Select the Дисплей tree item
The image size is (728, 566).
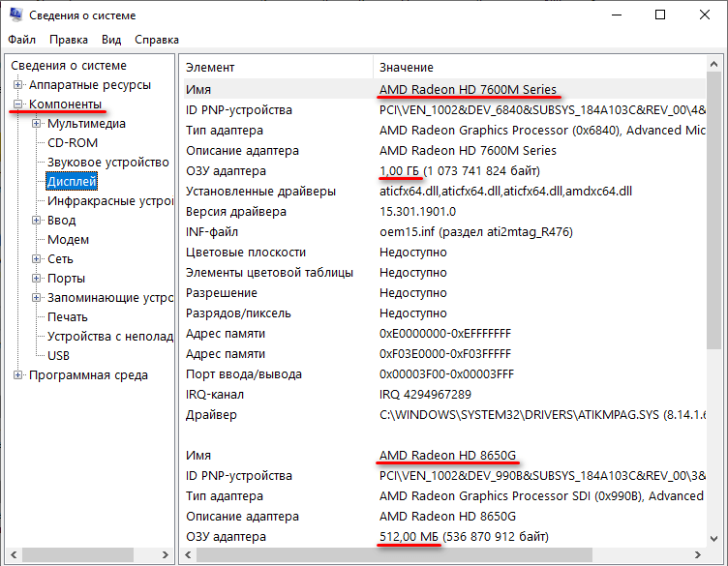pos(72,182)
